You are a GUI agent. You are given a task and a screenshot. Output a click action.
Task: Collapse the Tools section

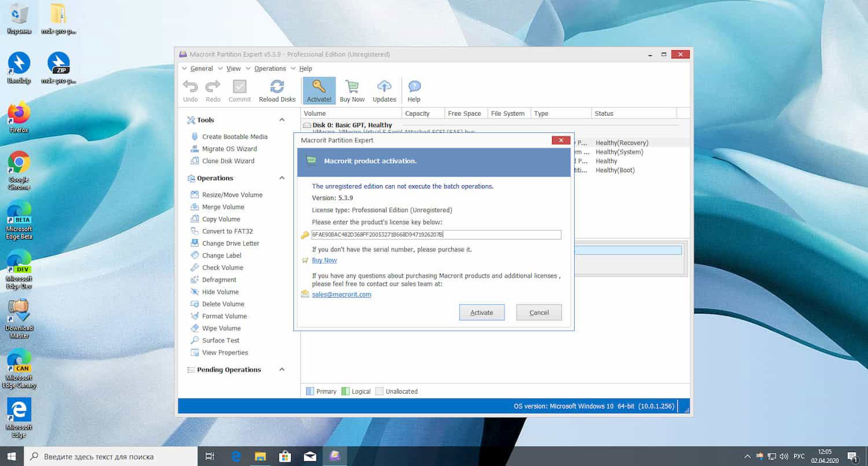click(282, 120)
